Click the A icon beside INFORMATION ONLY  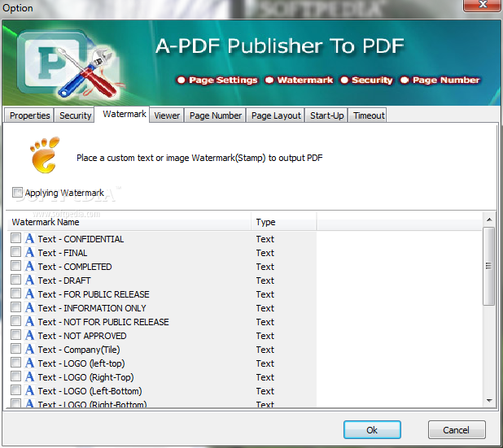pyautogui.click(x=29, y=307)
